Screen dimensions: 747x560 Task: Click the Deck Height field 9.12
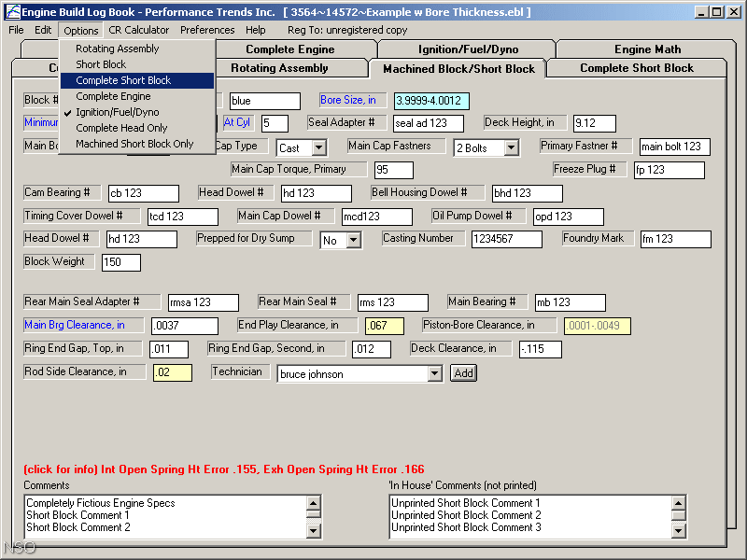coord(595,123)
